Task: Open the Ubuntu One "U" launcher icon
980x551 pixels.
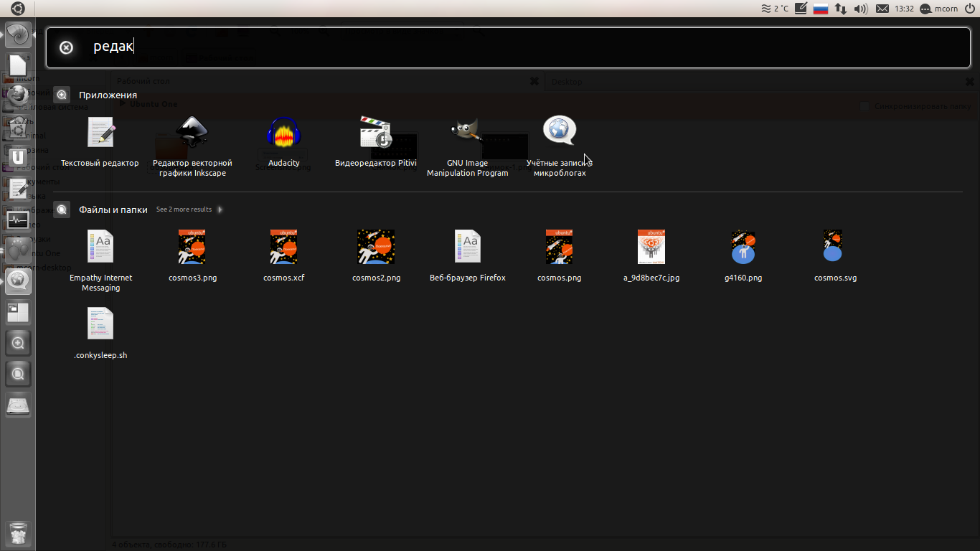Action: (18, 157)
